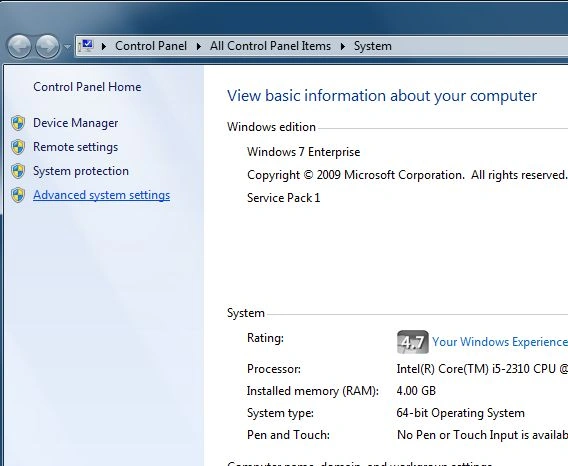Click the Pen and Touch label
568x466 pixels.
(x=288, y=435)
